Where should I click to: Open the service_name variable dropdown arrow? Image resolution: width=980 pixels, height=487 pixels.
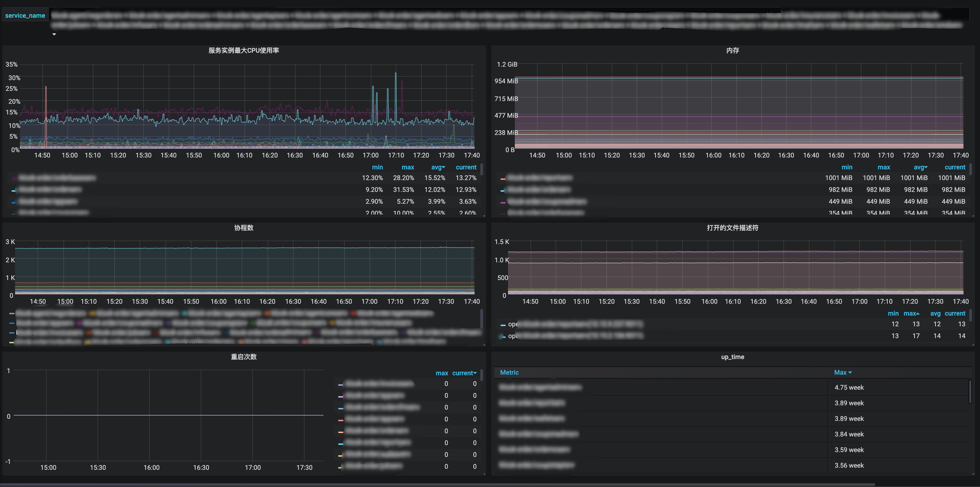click(x=54, y=34)
